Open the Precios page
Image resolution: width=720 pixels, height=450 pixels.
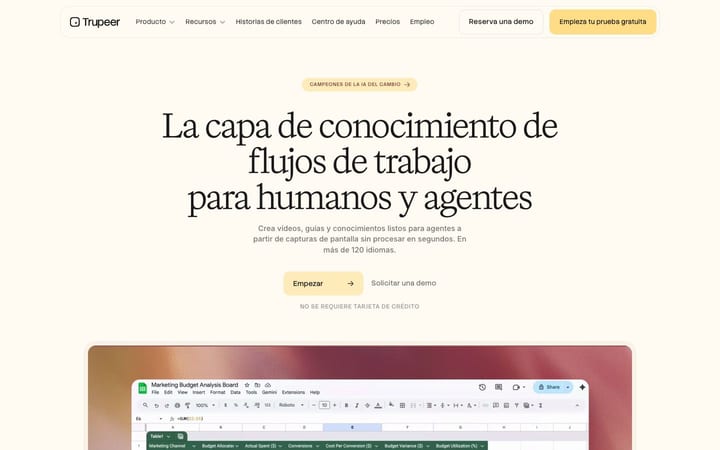tap(388, 22)
